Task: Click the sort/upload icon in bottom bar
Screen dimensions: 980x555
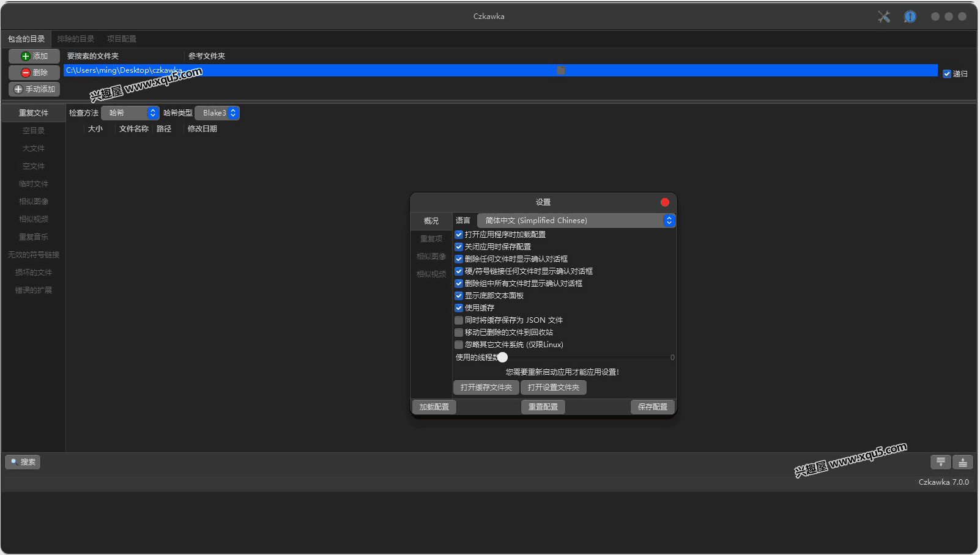Action: tap(963, 462)
